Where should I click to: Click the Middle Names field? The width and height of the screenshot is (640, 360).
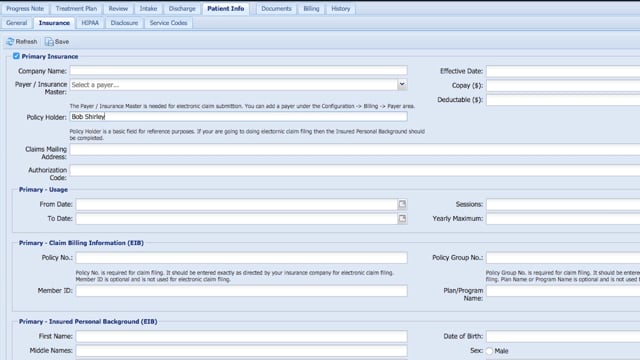coord(242,351)
